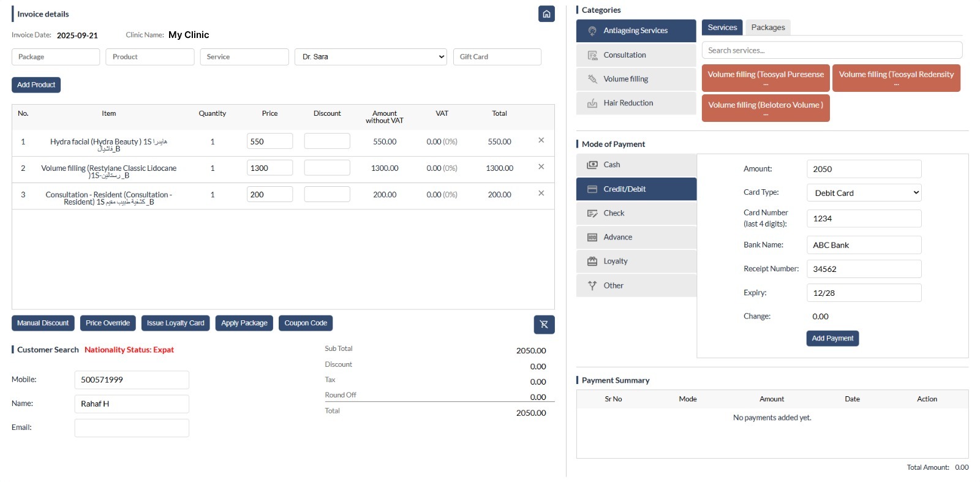Click the Hydra facial discount field

pos(327,141)
